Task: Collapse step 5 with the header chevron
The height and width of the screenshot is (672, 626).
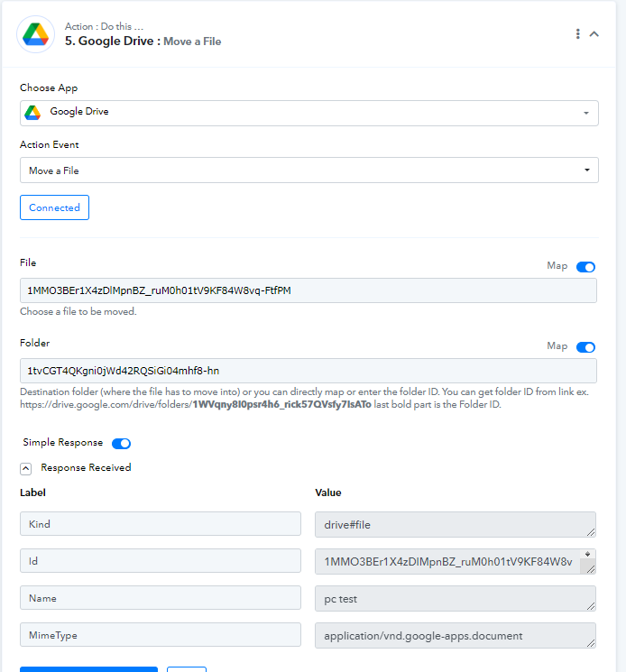Action: click(x=594, y=34)
